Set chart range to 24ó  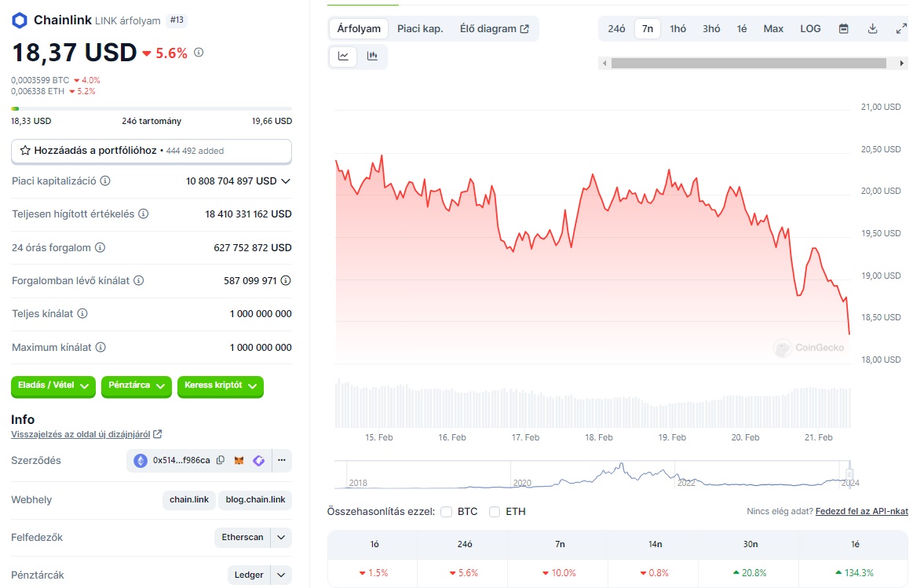(616, 28)
